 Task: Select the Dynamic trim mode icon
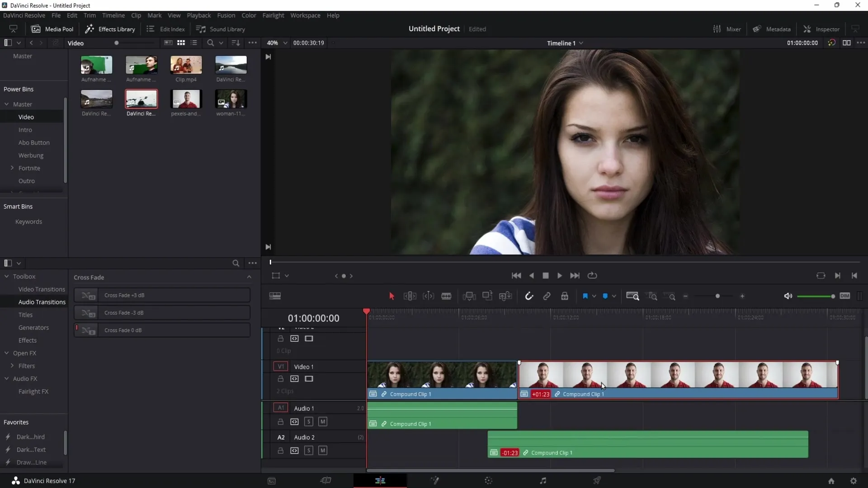429,296
